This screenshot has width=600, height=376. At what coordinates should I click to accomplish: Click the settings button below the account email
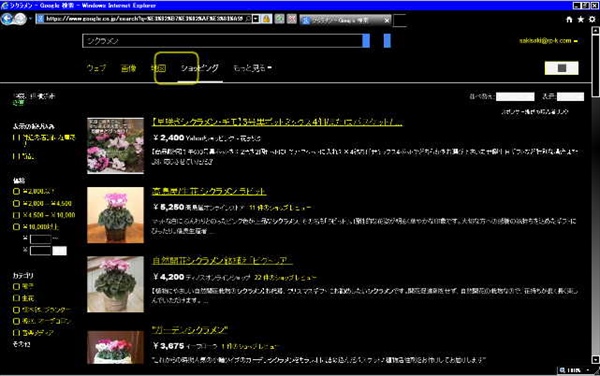pos(561,68)
